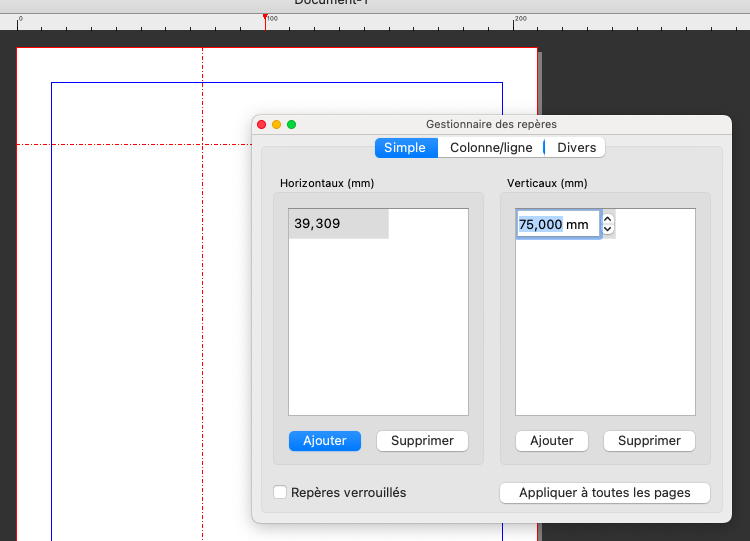Viewport: 750px width, 541px height.
Task: Open the Colonne/ligne tab
Action: pos(490,147)
